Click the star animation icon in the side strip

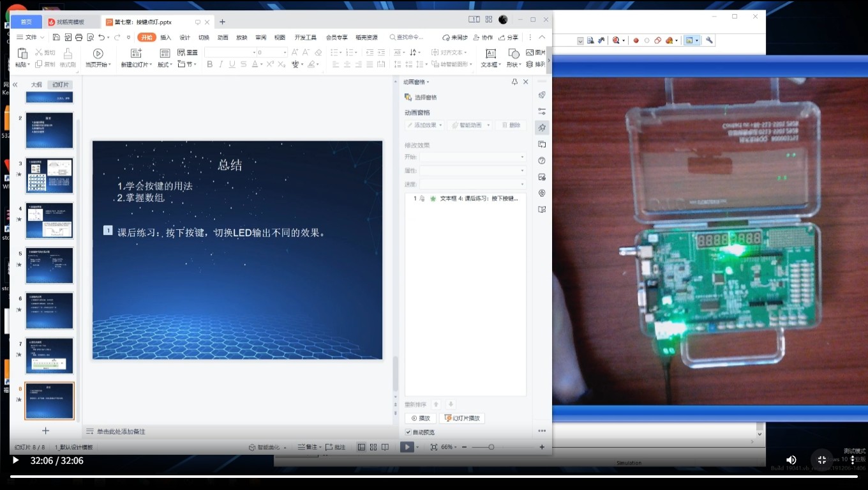(542, 127)
